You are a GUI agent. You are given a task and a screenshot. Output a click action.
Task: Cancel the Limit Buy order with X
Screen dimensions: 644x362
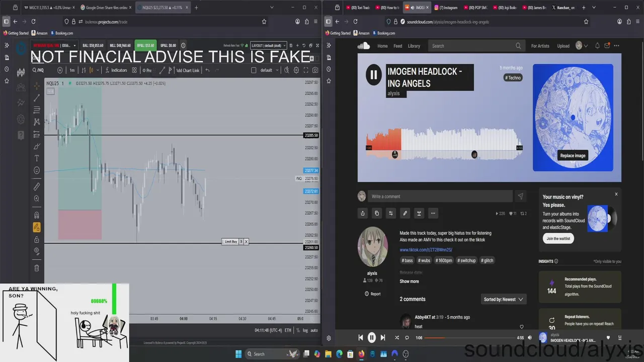(x=246, y=242)
